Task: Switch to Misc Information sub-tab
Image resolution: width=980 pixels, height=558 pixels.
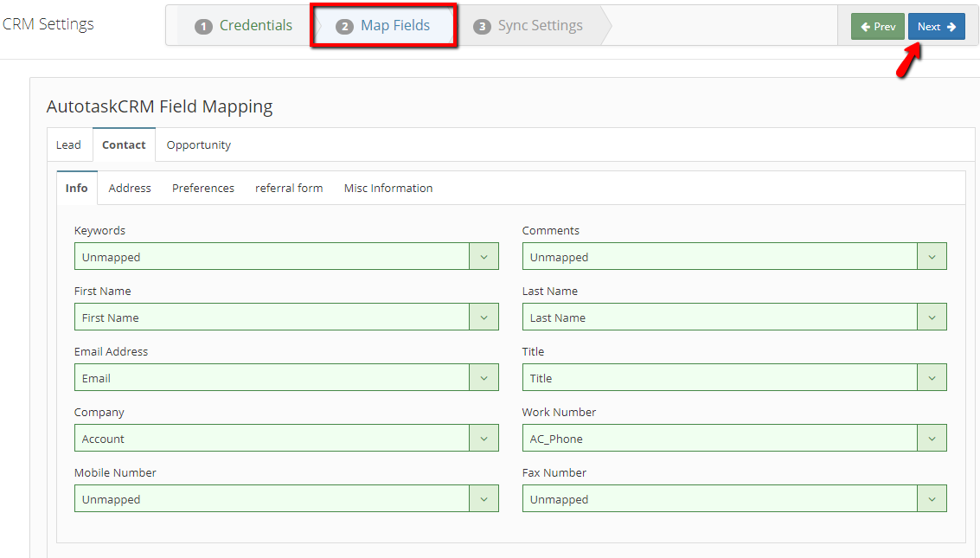Action: pyautogui.click(x=388, y=188)
